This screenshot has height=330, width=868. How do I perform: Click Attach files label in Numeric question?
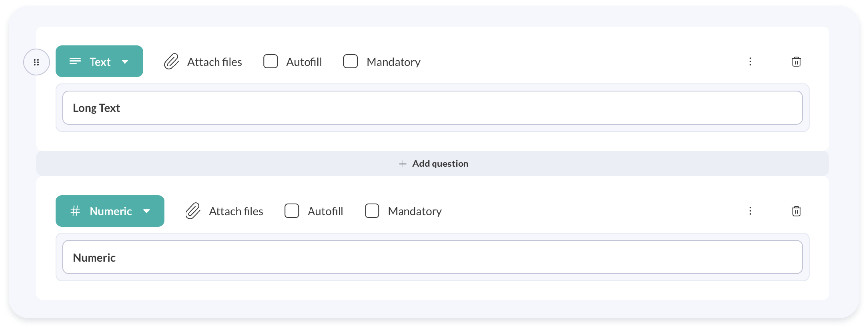coord(236,211)
